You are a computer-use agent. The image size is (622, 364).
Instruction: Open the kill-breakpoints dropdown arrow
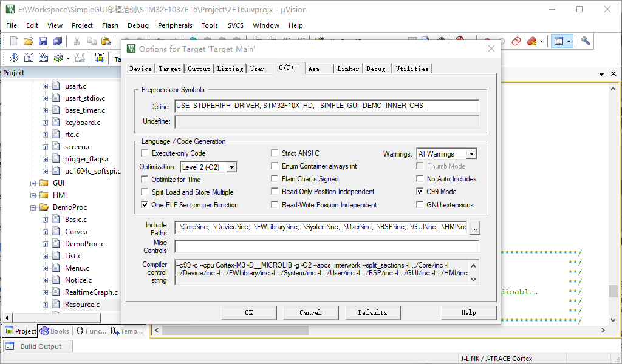coord(541,42)
